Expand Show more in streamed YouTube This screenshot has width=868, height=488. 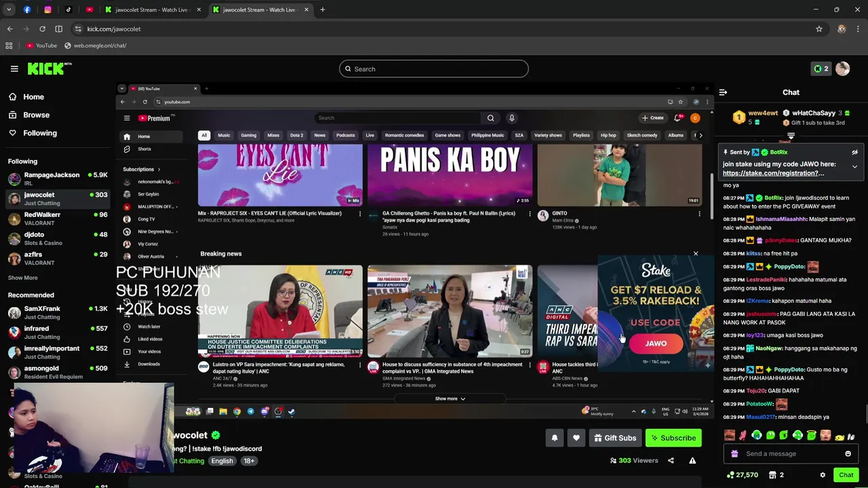click(450, 399)
